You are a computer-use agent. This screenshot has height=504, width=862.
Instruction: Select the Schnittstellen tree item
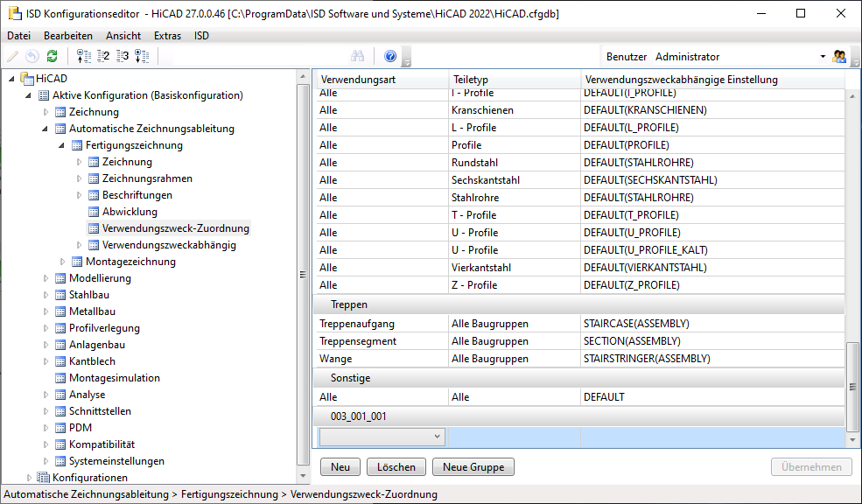click(100, 411)
